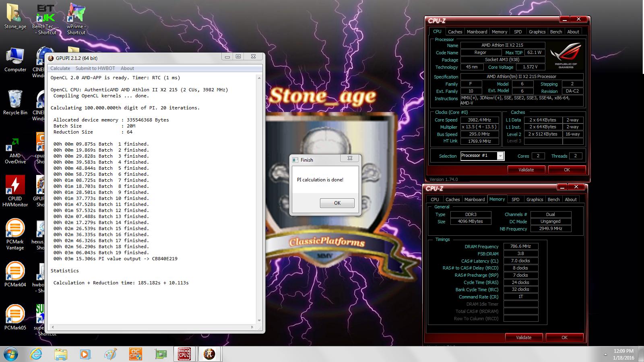Minimize the top CPU-Z window
This screenshot has height=362, width=644.
[x=564, y=19]
